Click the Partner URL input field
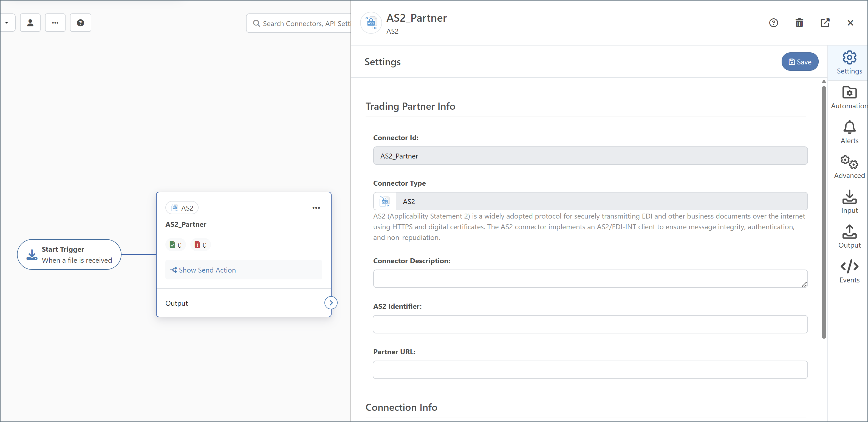Viewport: 868px width, 422px height. (x=590, y=370)
